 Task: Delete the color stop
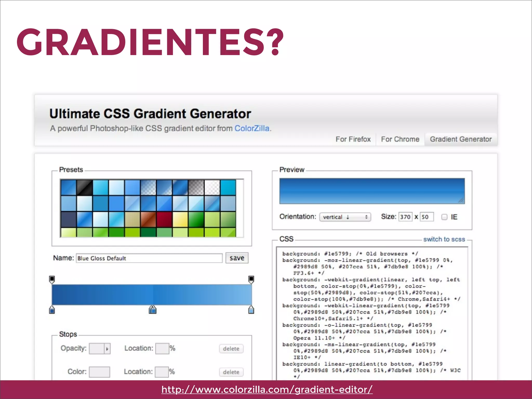pyautogui.click(x=231, y=372)
